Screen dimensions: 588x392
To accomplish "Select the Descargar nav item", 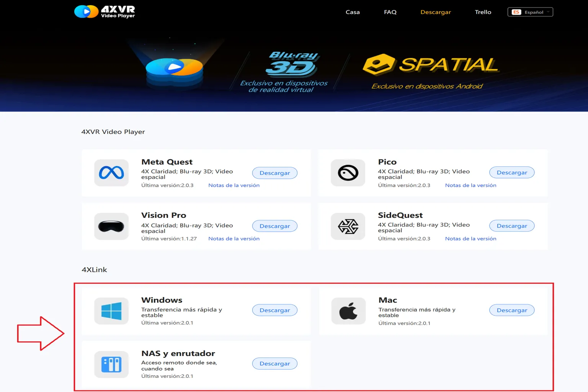I will 436,12.
